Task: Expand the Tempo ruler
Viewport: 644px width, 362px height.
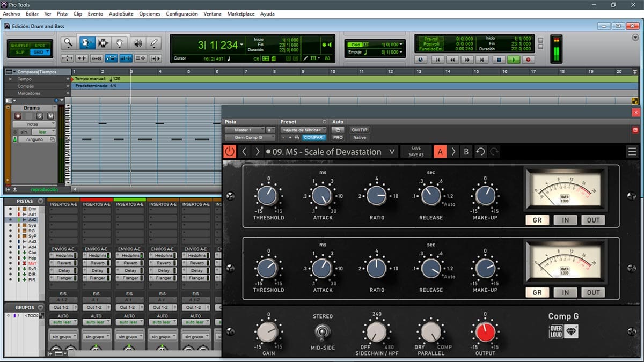Action: pos(10,79)
